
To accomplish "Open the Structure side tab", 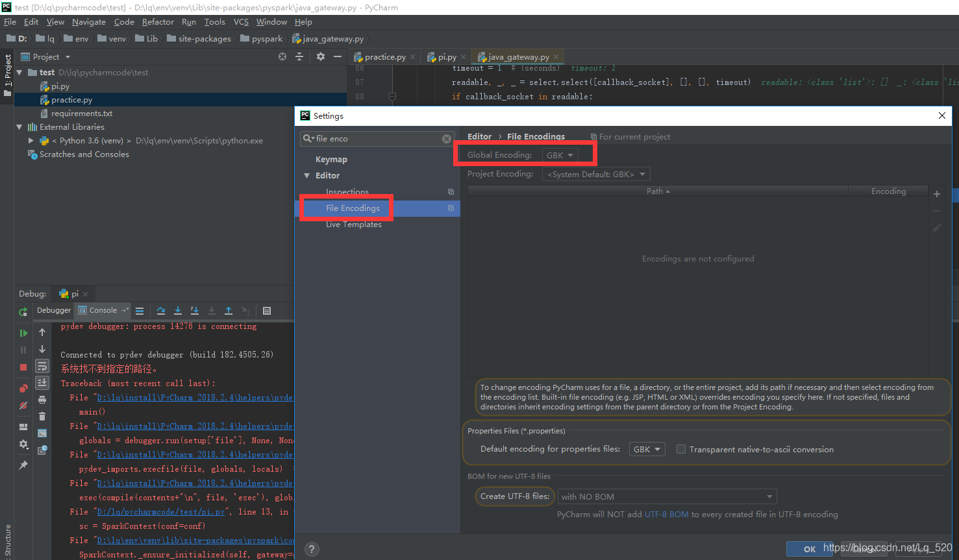I will (x=8, y=540).
